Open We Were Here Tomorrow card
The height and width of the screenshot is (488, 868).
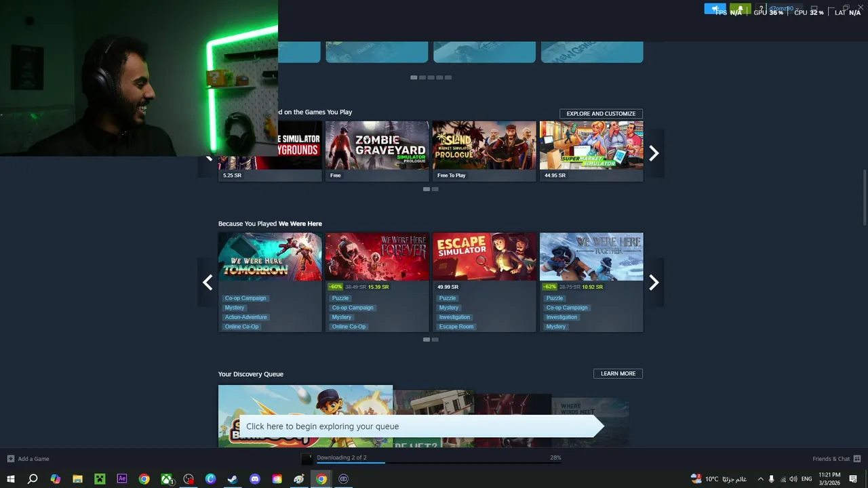click(x=270, y=282)
